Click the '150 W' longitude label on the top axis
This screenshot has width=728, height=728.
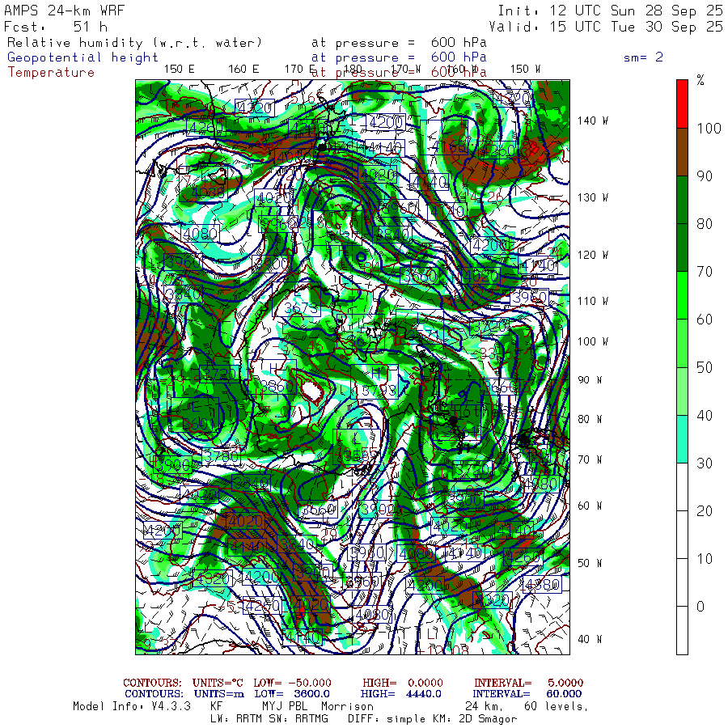coord(525,70)
